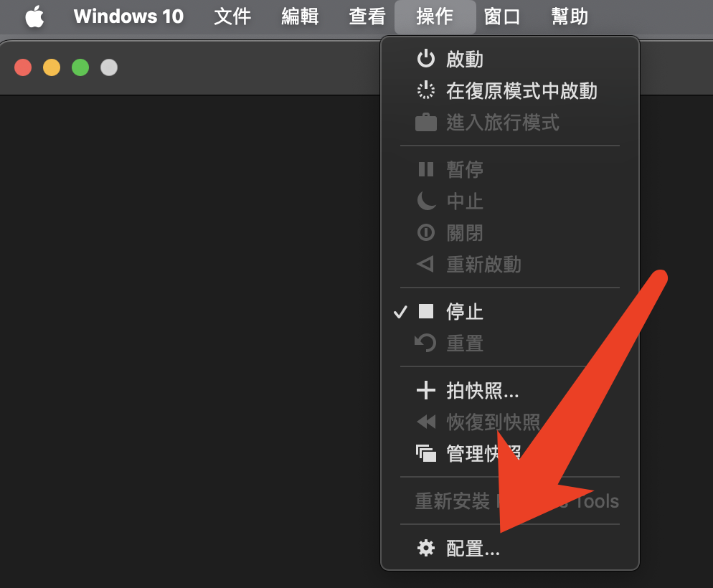This screenshot has width=713, height=588.
Task: Open 配置... settings
Action: [510, 549]
